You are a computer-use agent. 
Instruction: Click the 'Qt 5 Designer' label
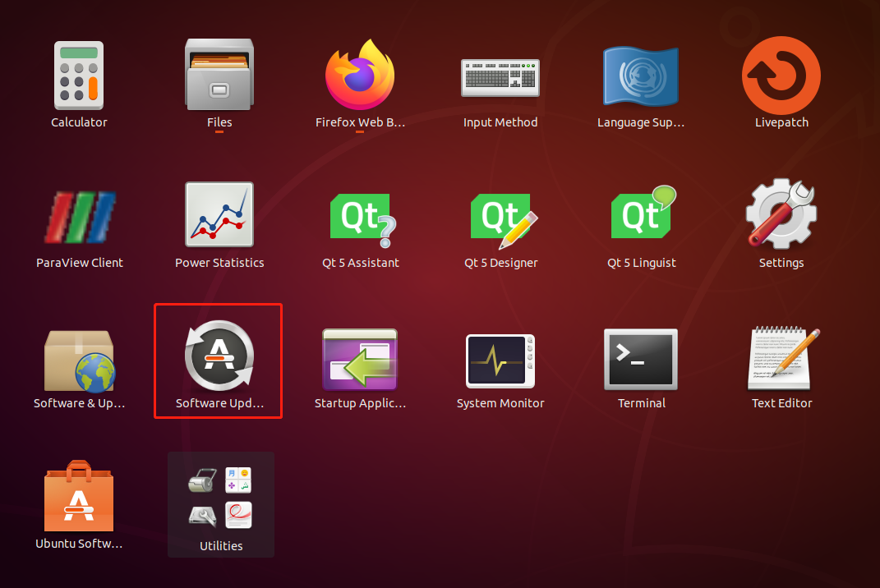coord(500,263)
